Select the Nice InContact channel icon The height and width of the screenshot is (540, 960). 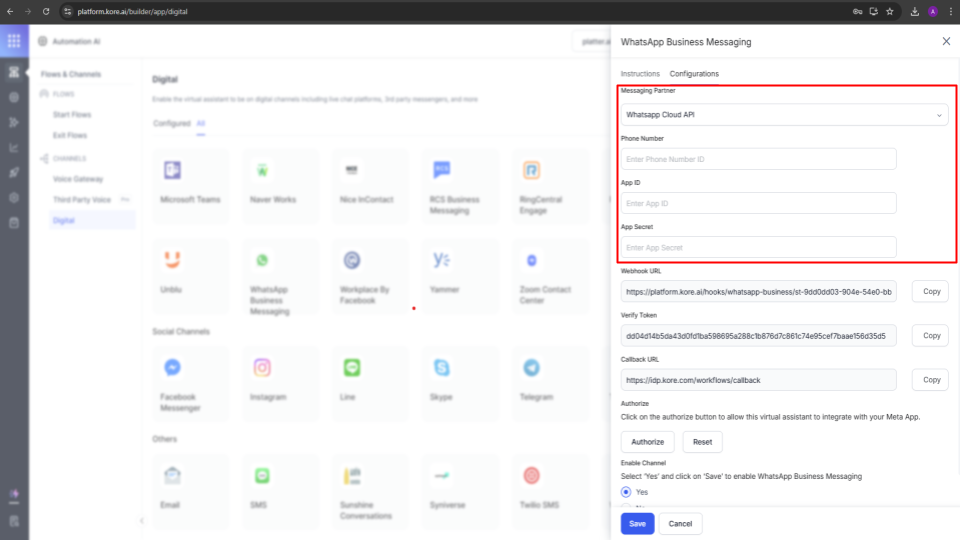pyautogui.click(x=351, y=170)
